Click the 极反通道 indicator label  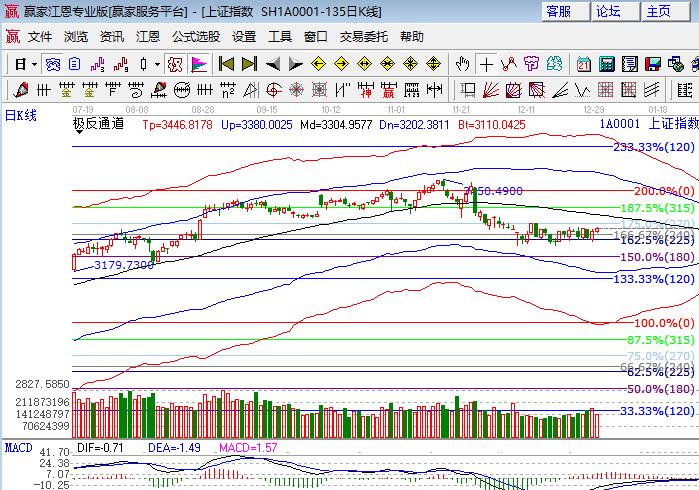[x=98, y=124]
